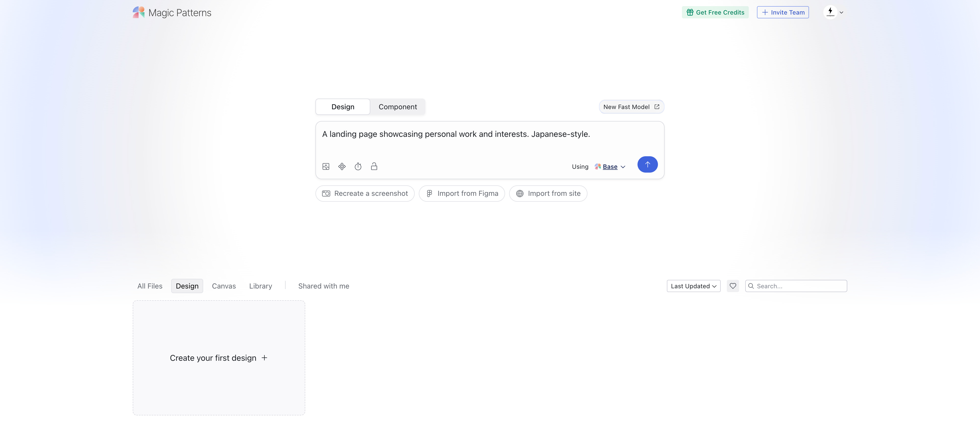Click Get Free Credits button
Image resolution: width=980 pixels, height=432 pixels.
click(x=715, y=12)
